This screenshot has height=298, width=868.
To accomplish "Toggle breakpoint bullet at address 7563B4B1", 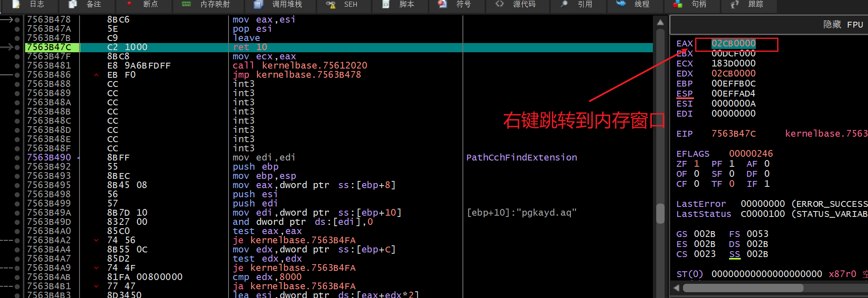I will [17, 286].
